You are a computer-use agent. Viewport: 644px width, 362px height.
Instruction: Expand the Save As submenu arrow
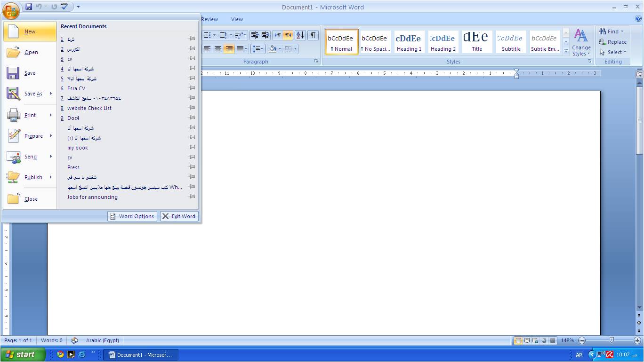pyautogui.click(x=51, y=94)
